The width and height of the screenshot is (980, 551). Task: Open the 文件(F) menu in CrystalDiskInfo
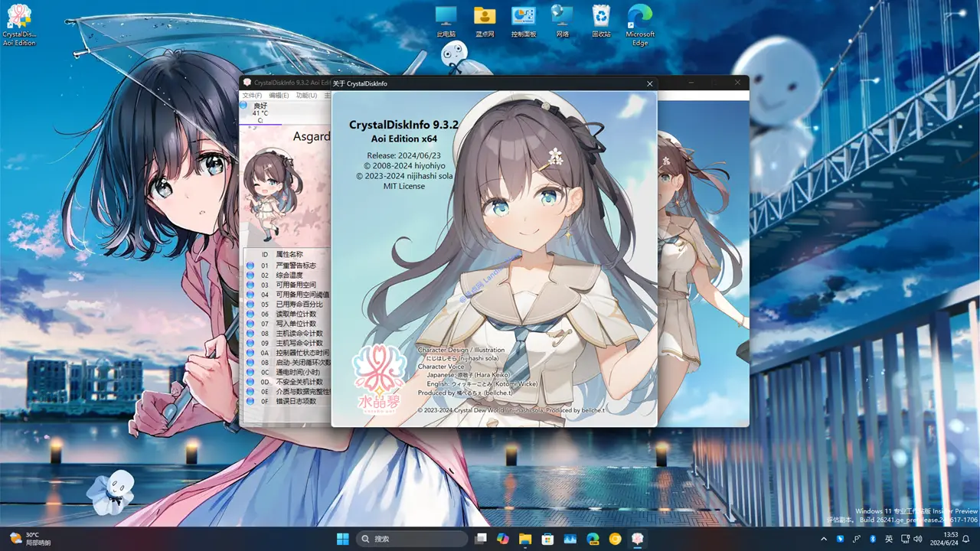tap(252, 96)
